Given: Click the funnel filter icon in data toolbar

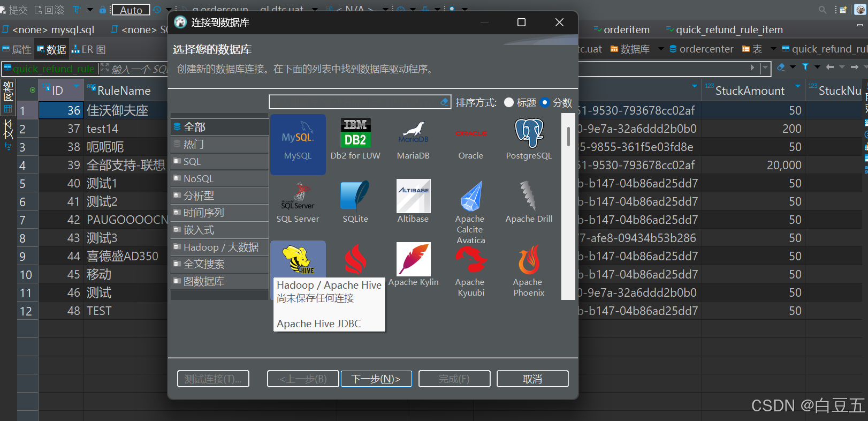Looking at the screenshot, I should [x=805, y=67].
